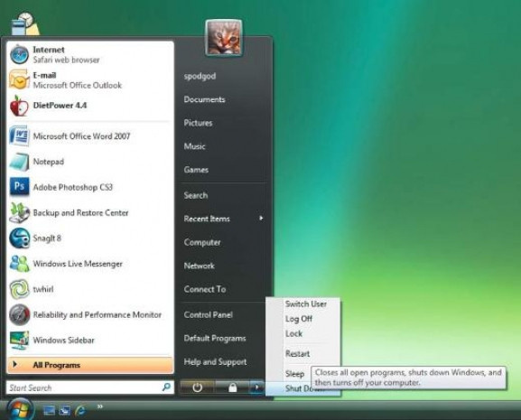521x420 pixels.
Task: Open Pictures folder link
Action: 198,123
